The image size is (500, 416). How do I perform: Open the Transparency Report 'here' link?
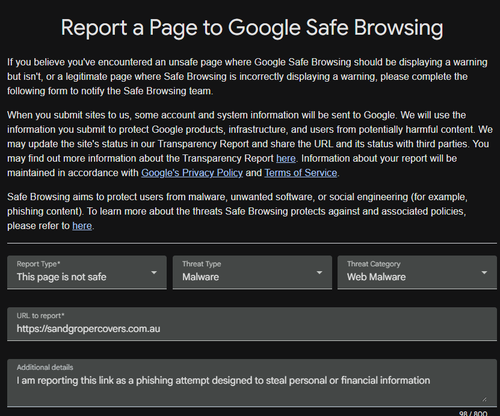click(286, 158)
